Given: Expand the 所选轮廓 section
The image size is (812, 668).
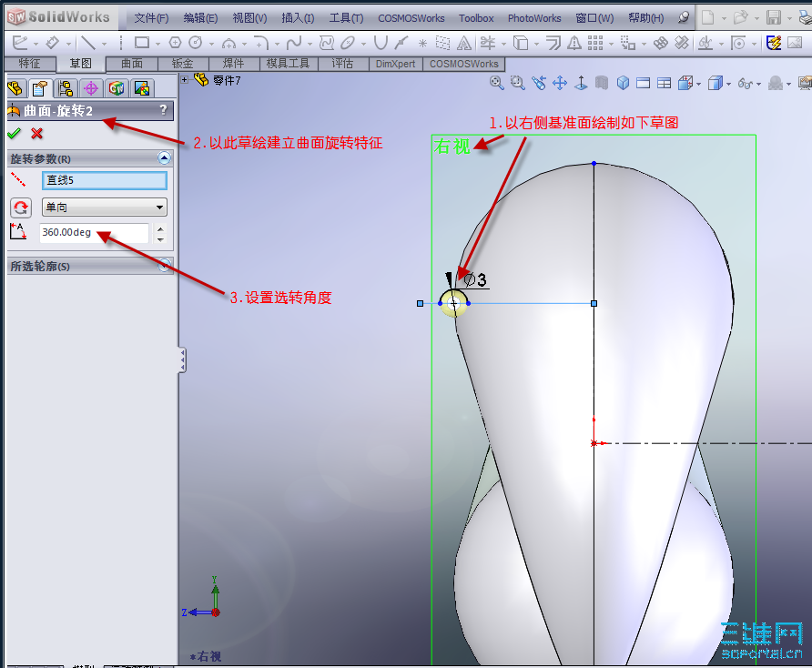Looking at the screenshot, I should coord(164,266).
